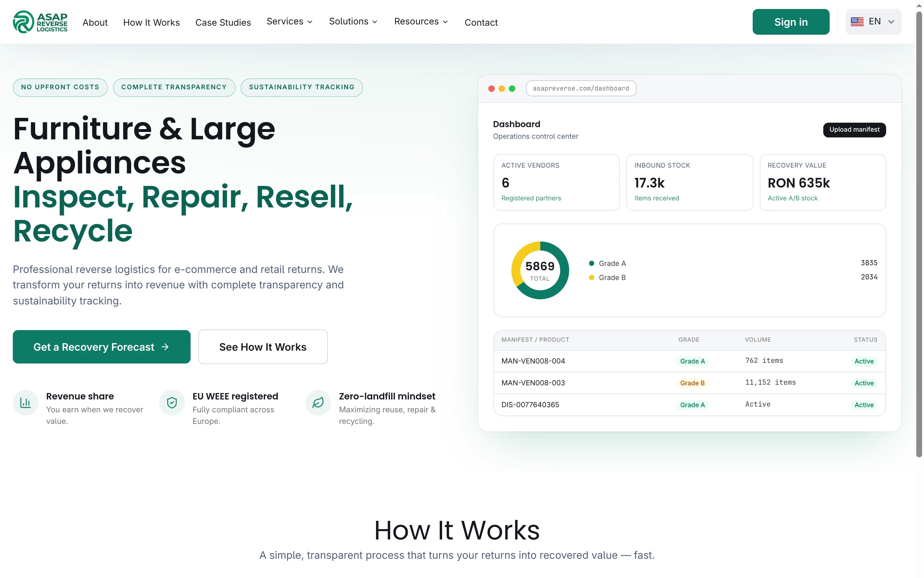The height and width of the screenshot is (578, 924).
Task: Click the Active Vendors card
Action: (556, 182)
